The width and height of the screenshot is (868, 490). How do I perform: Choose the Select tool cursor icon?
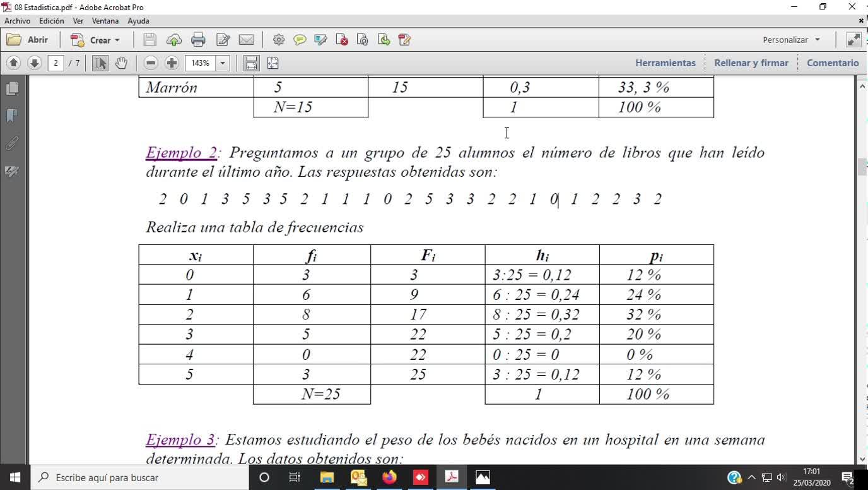pyautogui.click(x=100, y=63)
